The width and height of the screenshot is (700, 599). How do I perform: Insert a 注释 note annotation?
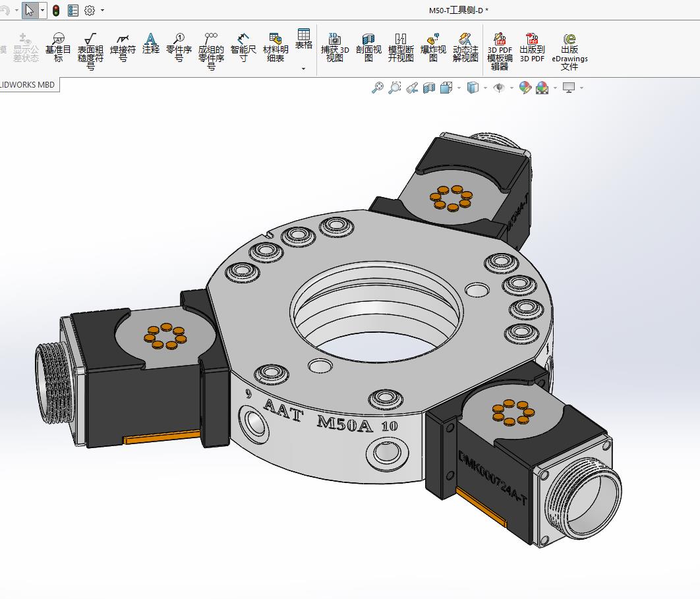pyautogui.click(x=151, y=43)
